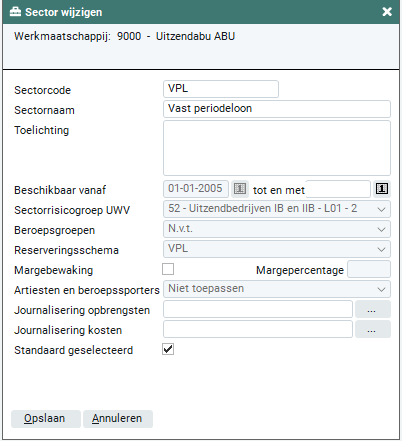Expand Artiesten en beroepssporters dropdown
402x441 pixels.
(x=277, y=289)
